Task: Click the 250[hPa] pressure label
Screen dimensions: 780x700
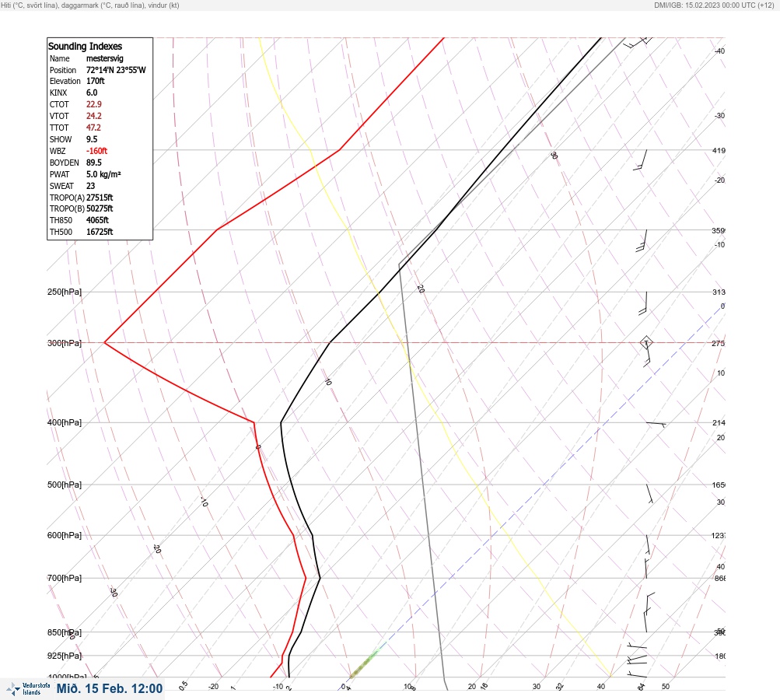Action: point(65,292)
